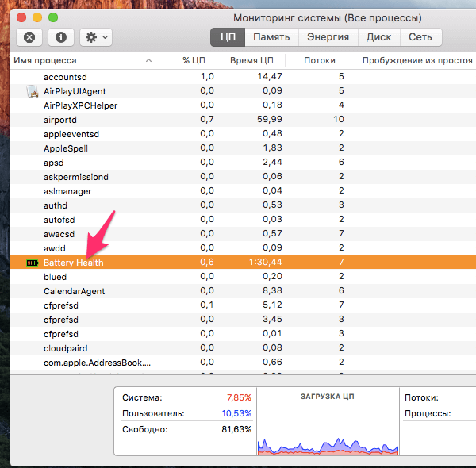Select the authd process
The image size is (476, 468).
[x=56, y=205]
